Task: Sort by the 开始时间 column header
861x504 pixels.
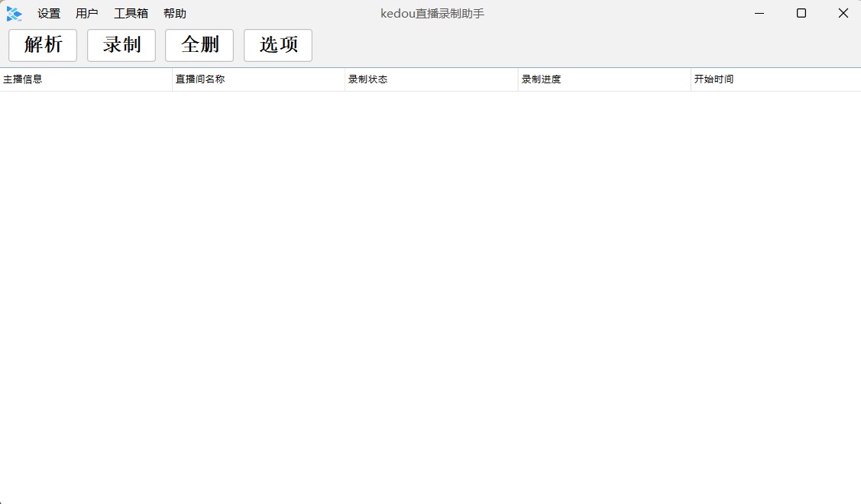Action: [x=776, y=79]
